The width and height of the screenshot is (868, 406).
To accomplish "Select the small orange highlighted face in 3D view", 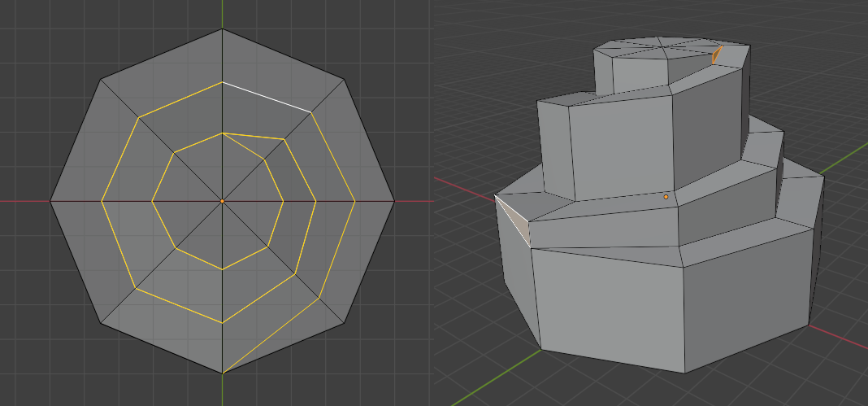I will pyautogui.click(x=718, y=55).
